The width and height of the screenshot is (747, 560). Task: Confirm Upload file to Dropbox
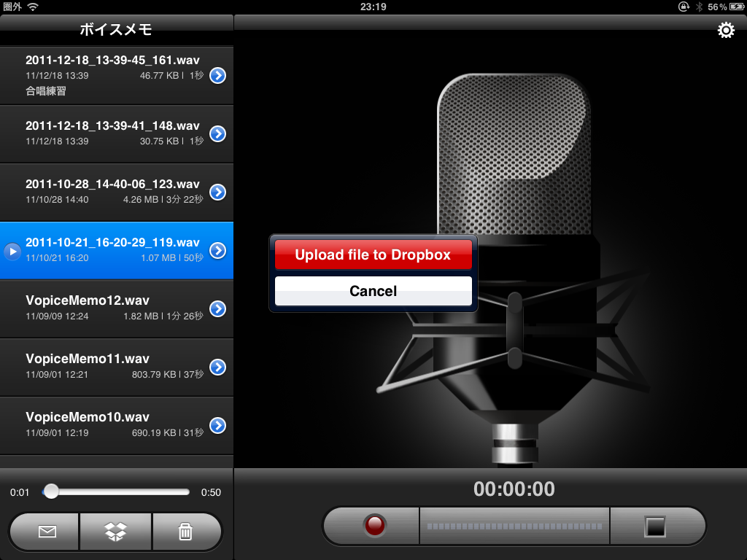click(x=373, y=254)
